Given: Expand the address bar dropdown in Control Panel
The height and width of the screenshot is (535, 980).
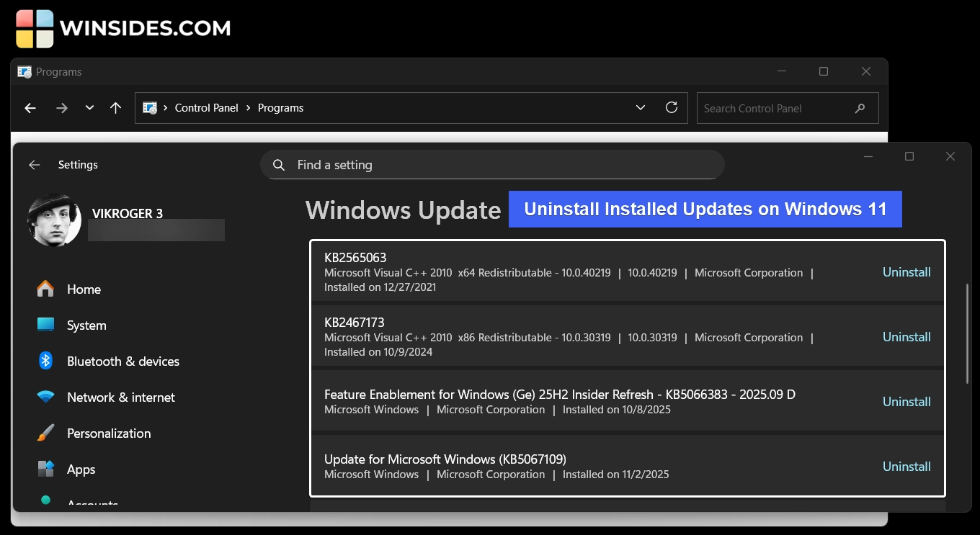Looking at the screenshot, I should 641,107.
